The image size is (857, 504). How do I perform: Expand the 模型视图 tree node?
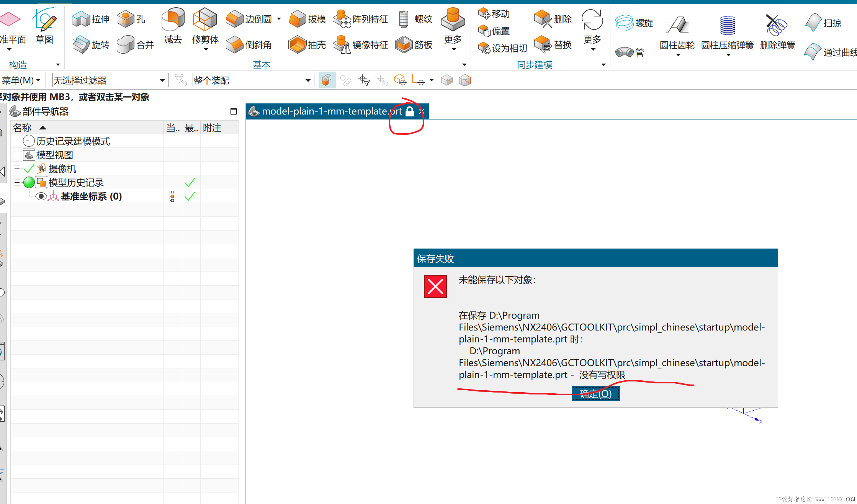click(17, 155)
